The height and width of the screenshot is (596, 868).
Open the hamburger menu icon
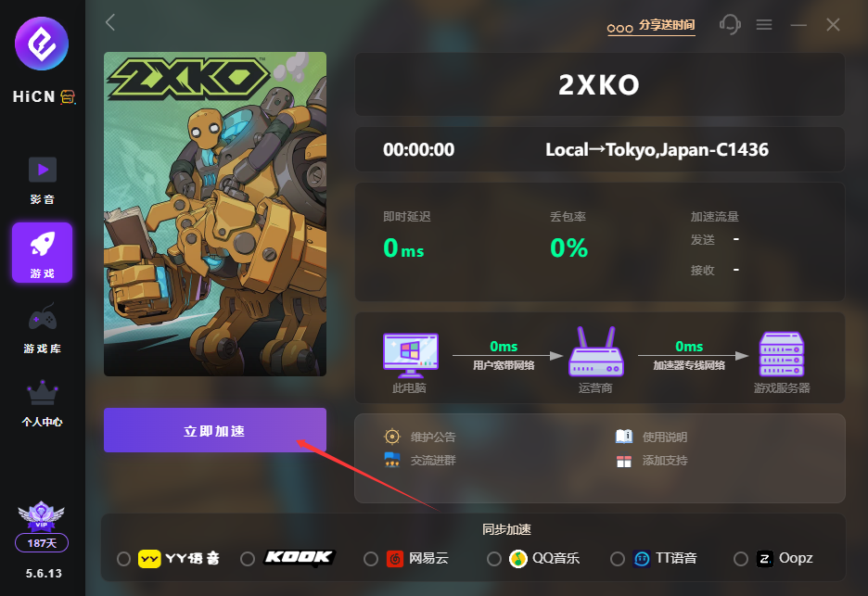click(764, 24)
